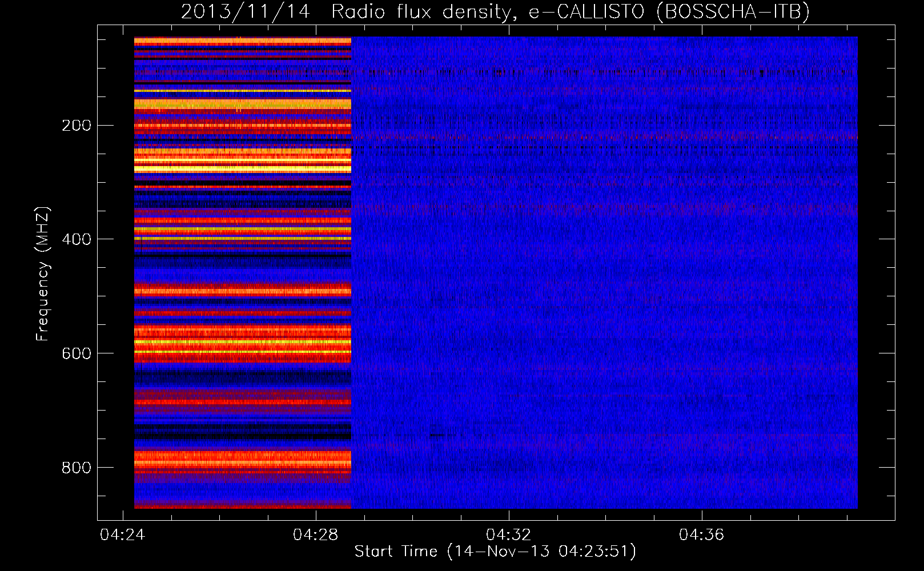Click the 'Frequency (MHZ)' axis label

tap(43, 274)
